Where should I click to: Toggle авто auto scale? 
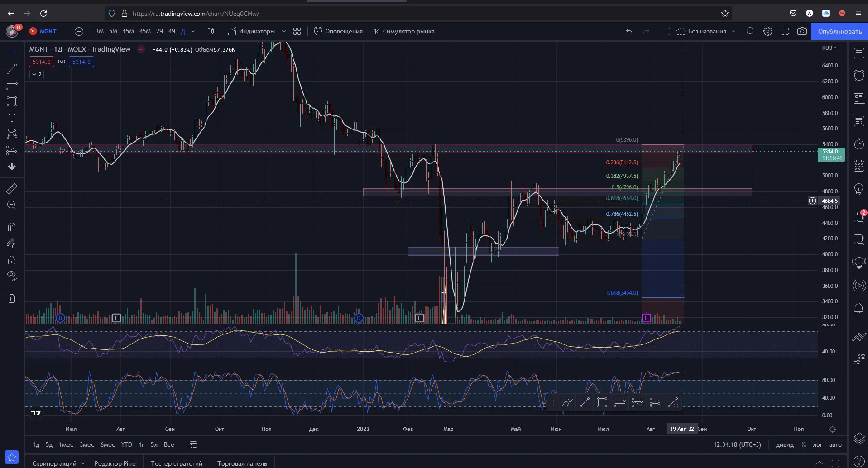835,444
